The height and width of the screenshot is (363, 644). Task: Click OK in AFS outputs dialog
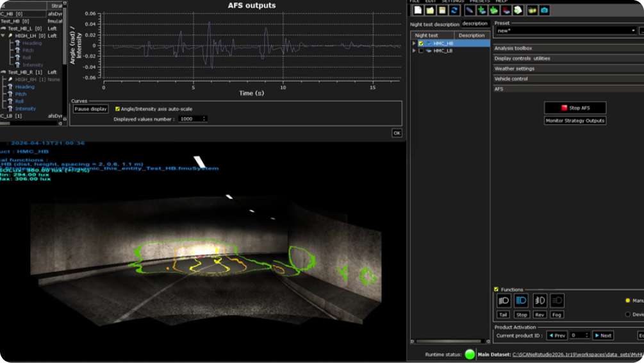[x=397, y=133]
